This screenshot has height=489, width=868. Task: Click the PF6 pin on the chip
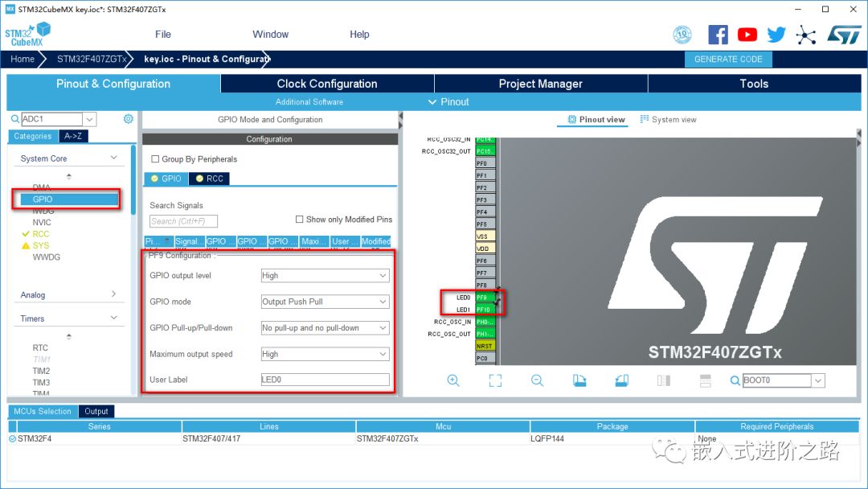(485, 261)
